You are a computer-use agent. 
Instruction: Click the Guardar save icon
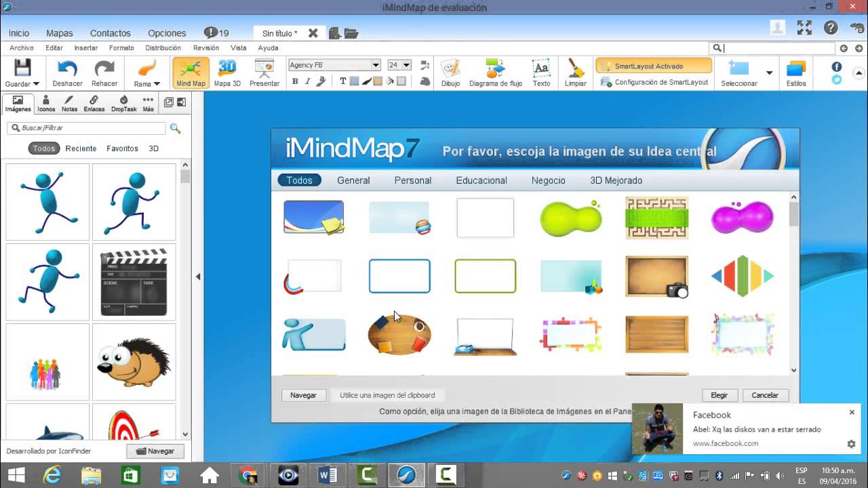22,68
